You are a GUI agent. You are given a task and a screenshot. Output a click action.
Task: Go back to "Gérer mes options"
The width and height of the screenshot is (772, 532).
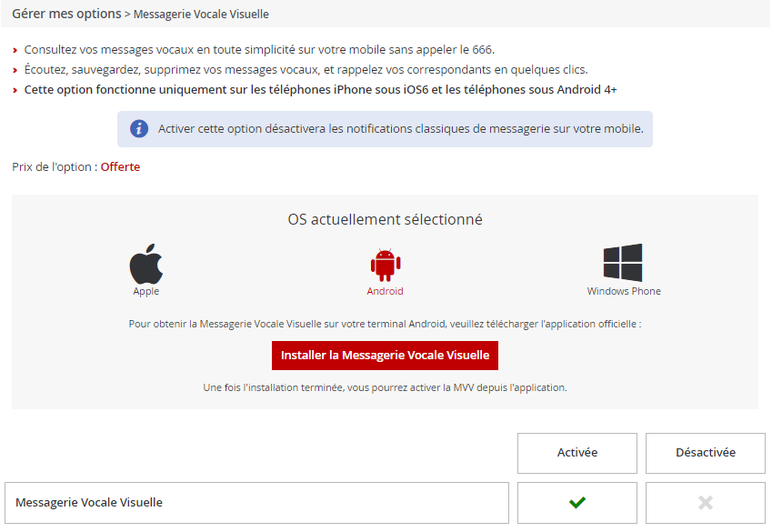coord(66,14)
